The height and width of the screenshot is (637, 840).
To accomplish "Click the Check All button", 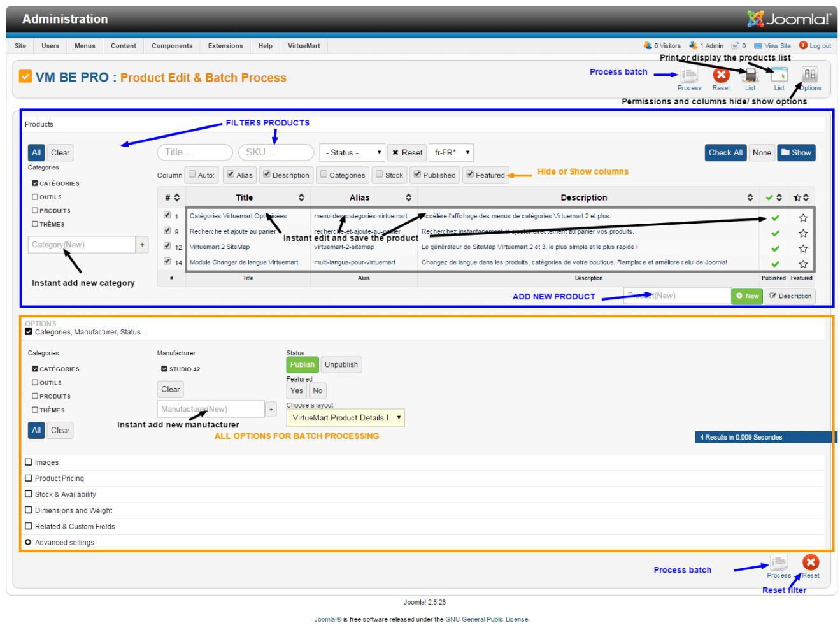I will (x=725, y=153).
